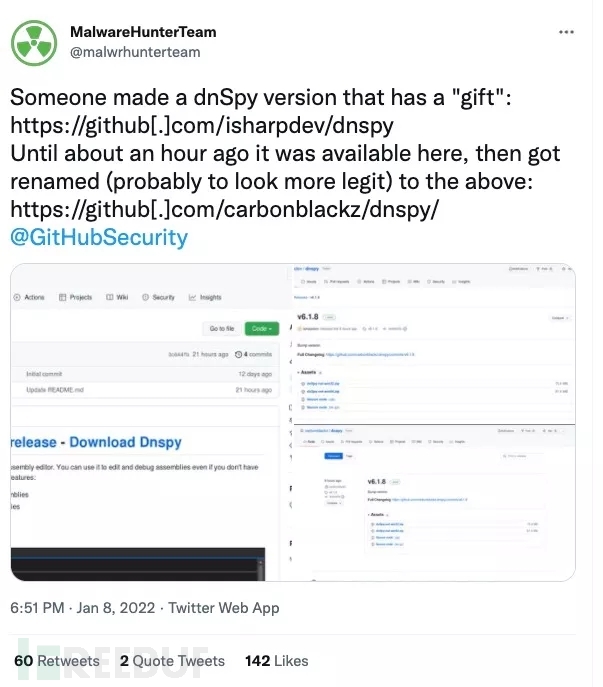Click the commits history clock icon
603x687 pixels.
click(238, 354)
